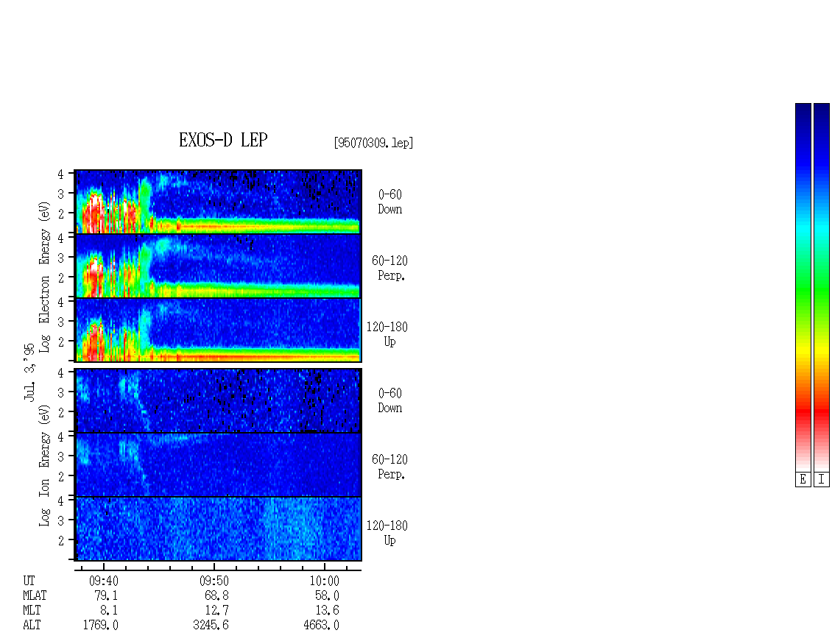This screenshot has height=644, width=832.
Task: Click the electron 60-120 Perp. pitch angle label
Action: pyautogui.click(x=390, y=268)
